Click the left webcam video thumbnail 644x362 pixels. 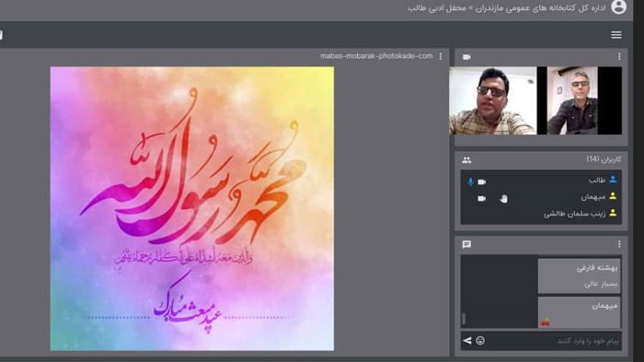click(493, 100)
